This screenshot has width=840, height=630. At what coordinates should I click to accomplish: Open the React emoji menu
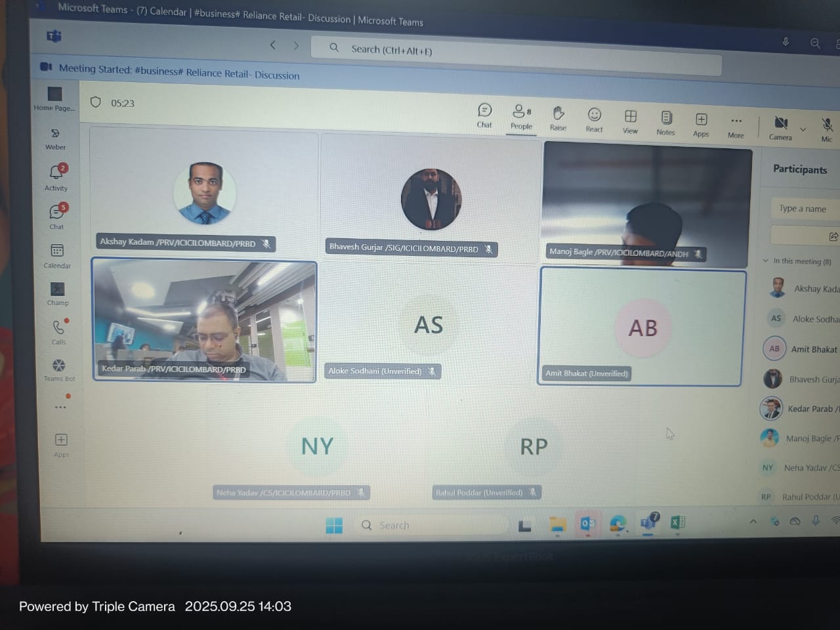594,119
